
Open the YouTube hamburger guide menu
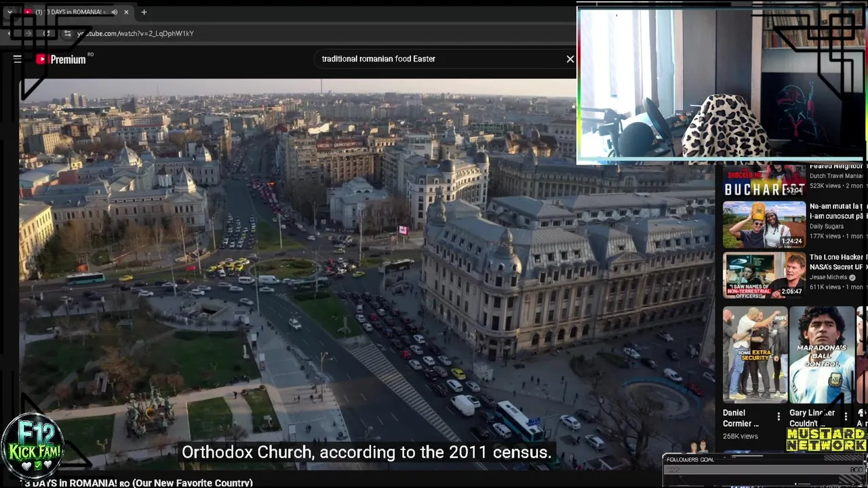click(x=18, y=59)
